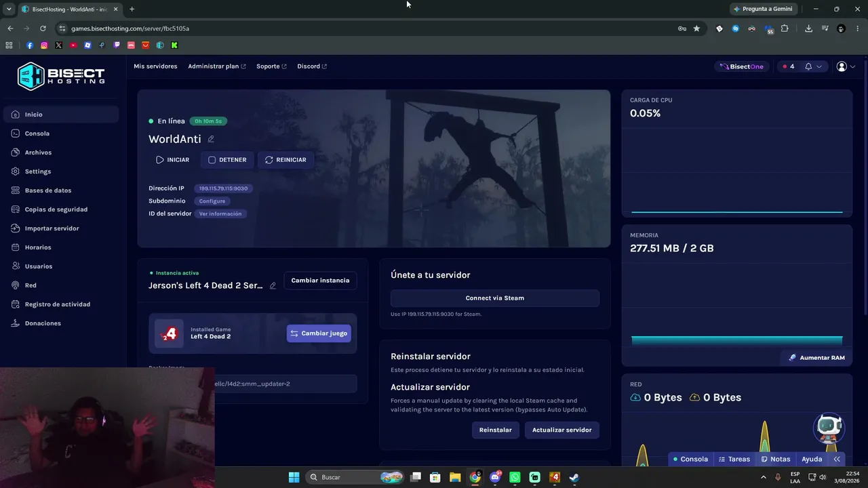The image size is (868, 488).
Task: Click the Importar servidor icon
Action: click(x=16, y=228)
